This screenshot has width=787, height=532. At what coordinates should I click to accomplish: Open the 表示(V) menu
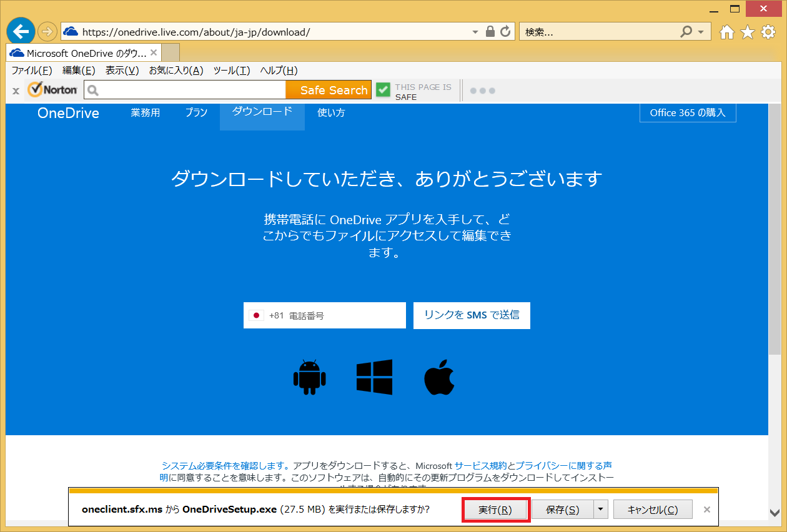122,71
